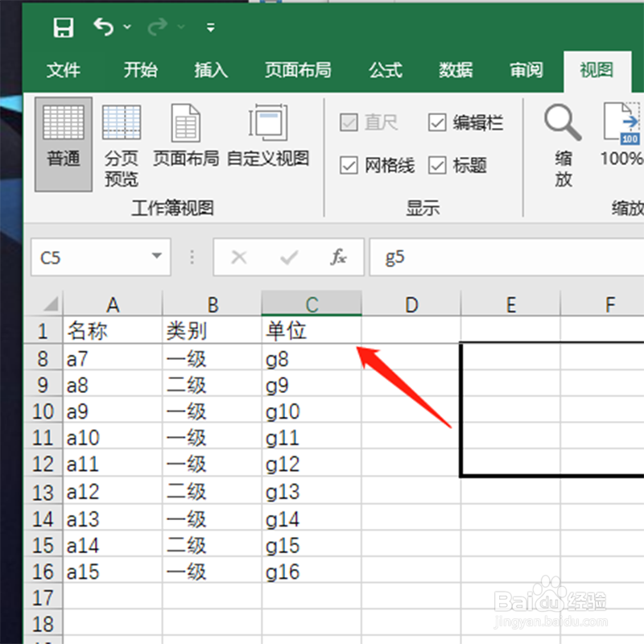Click 一级 in row 11

pyautogui.click(x=212, y=437)
